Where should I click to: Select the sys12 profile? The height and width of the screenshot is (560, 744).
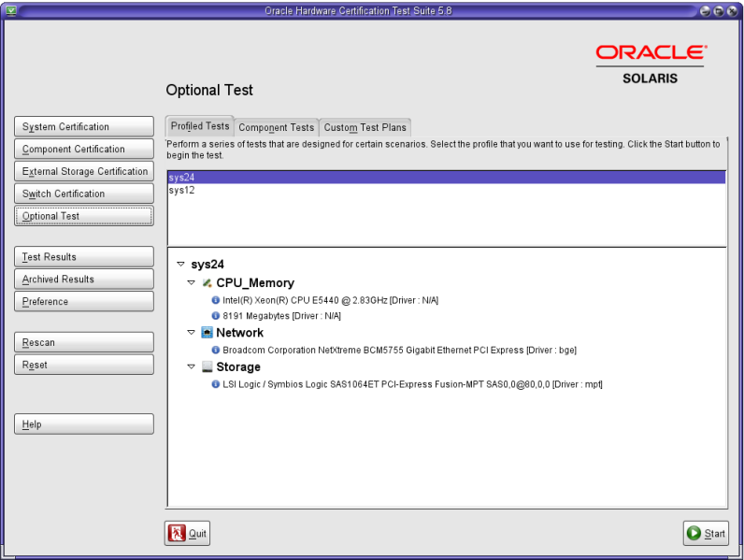click(x=181, y=190)
